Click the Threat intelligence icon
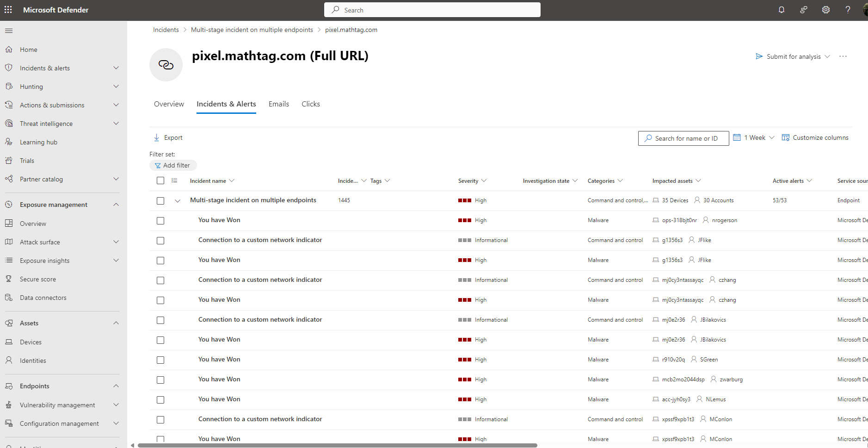Viewport: 868px width, 448px height. [x=9, y=124]
